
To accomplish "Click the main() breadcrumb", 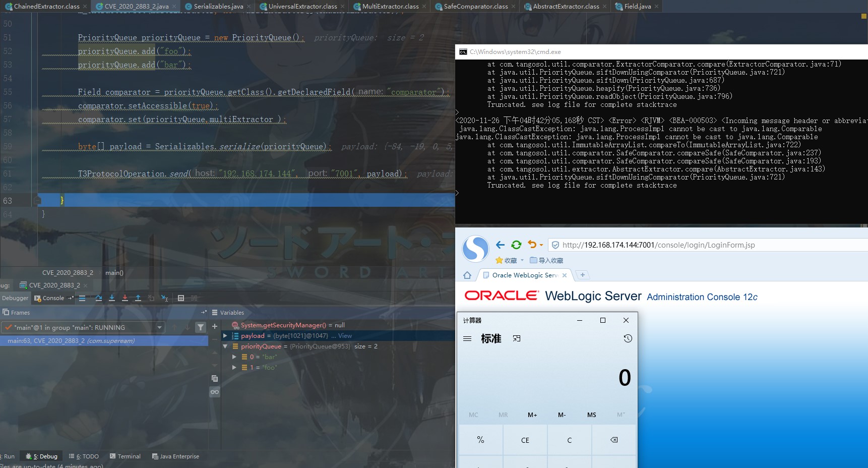I will click(114, 273).
